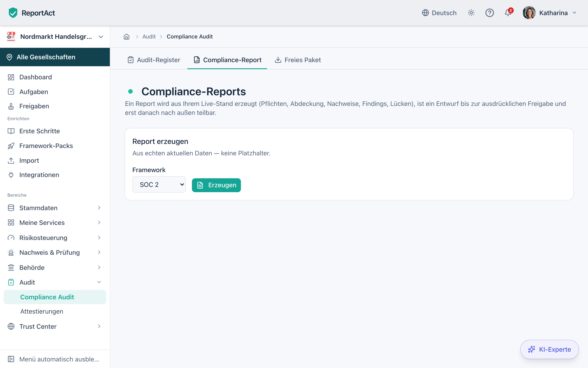Open the Freies Paket tab
588x368 pixels.
click(x=298, y=60)
